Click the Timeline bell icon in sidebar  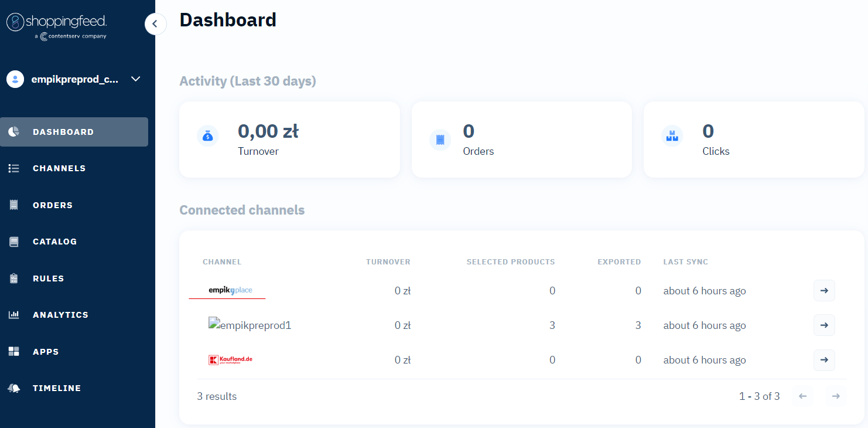tap(14, 388)
